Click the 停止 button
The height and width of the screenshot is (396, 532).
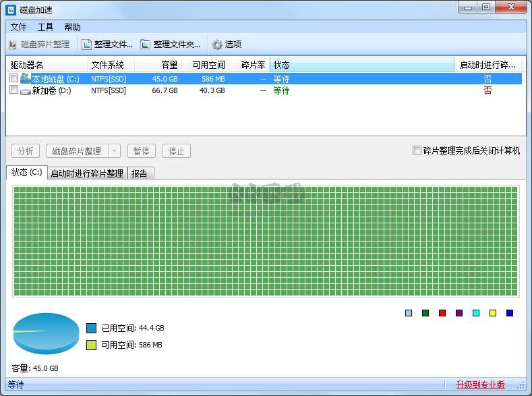(x=177, y=151)
